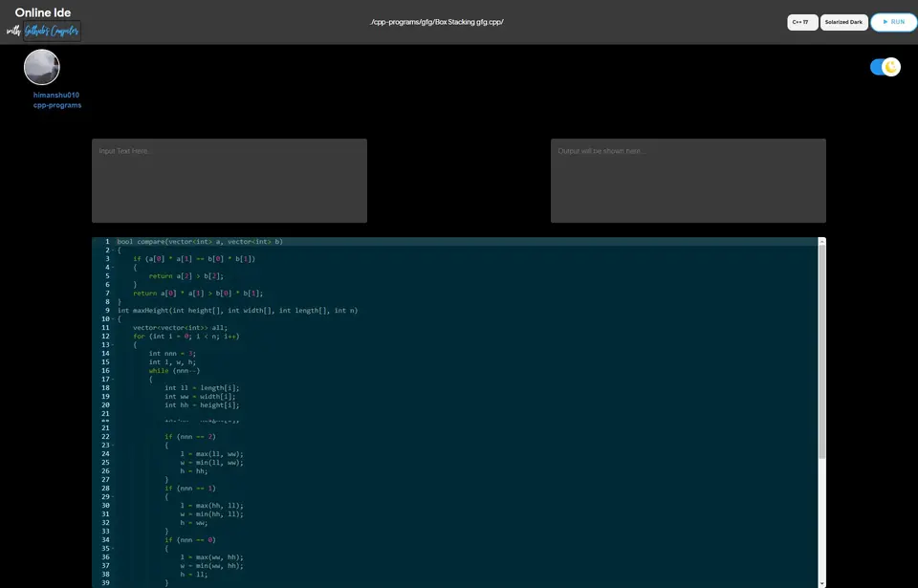Click the 'return a[2] > b[2];' line
This screenshot has height=588, width=918.
point(186,276)
